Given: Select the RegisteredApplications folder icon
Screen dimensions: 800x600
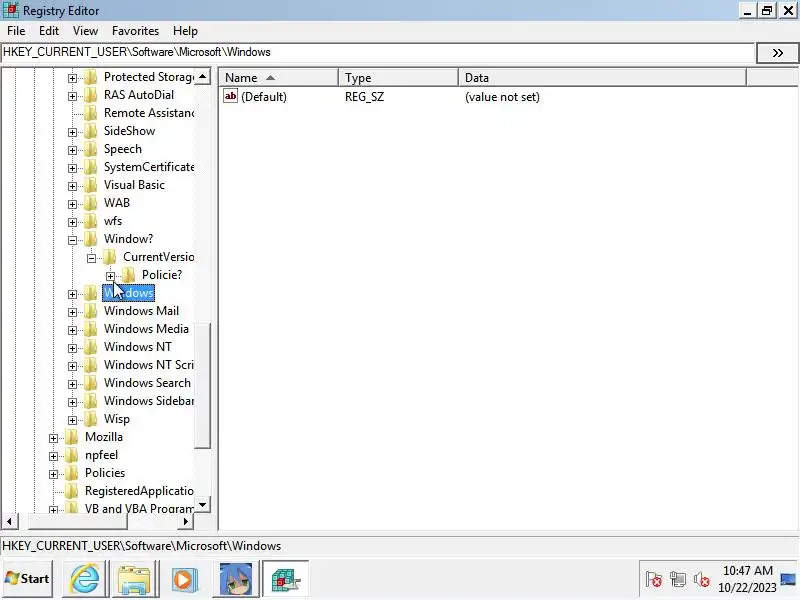Looking at the screenshot, I should click(72, 491).
